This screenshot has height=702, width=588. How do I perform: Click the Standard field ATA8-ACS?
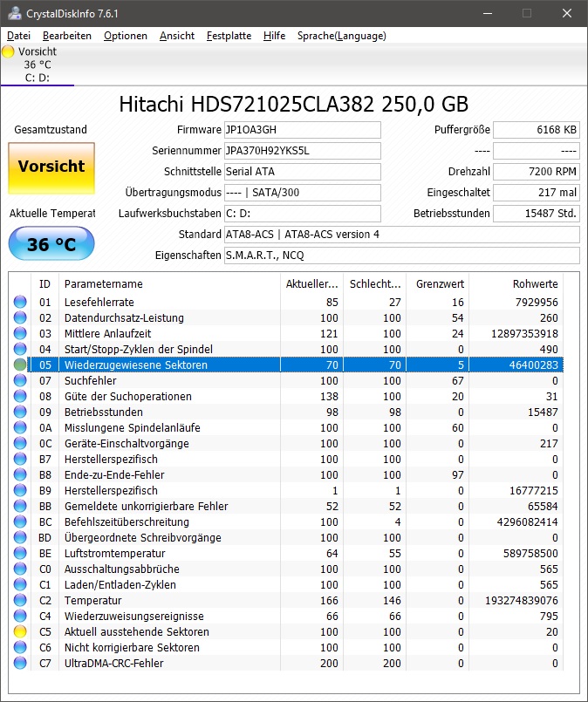tap(401, 235)
